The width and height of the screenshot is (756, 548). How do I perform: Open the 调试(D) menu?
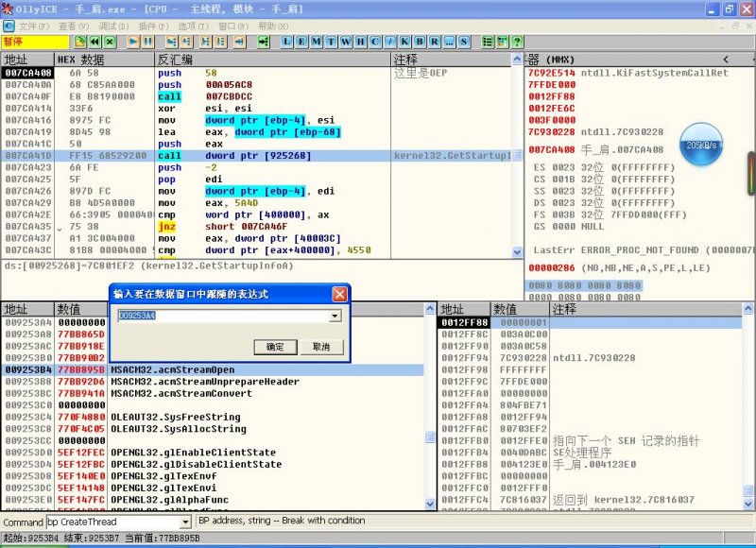(x=113, y=26)
